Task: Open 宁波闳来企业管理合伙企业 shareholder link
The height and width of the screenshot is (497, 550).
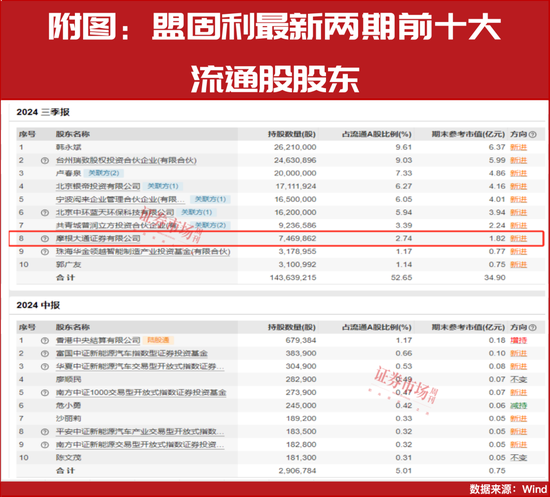Action: tap(120, 199)
